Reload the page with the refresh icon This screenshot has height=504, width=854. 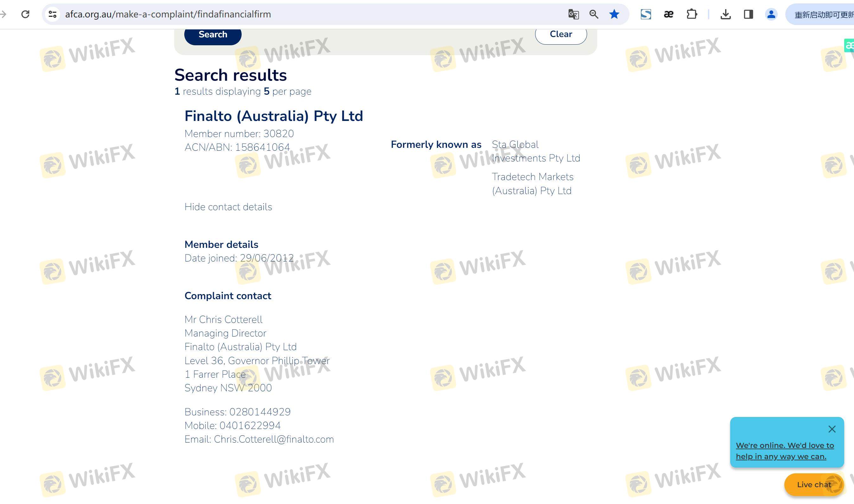(25, 14)
